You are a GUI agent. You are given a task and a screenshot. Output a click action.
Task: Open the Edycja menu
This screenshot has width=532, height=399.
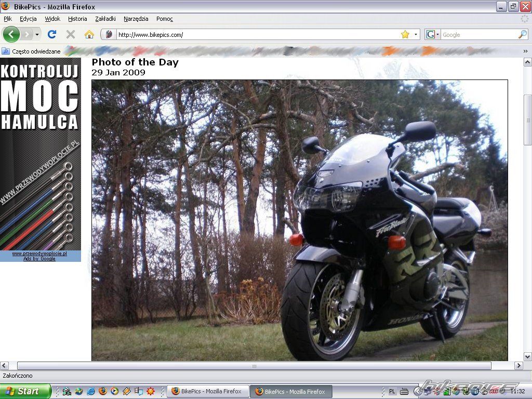point(28,19)
